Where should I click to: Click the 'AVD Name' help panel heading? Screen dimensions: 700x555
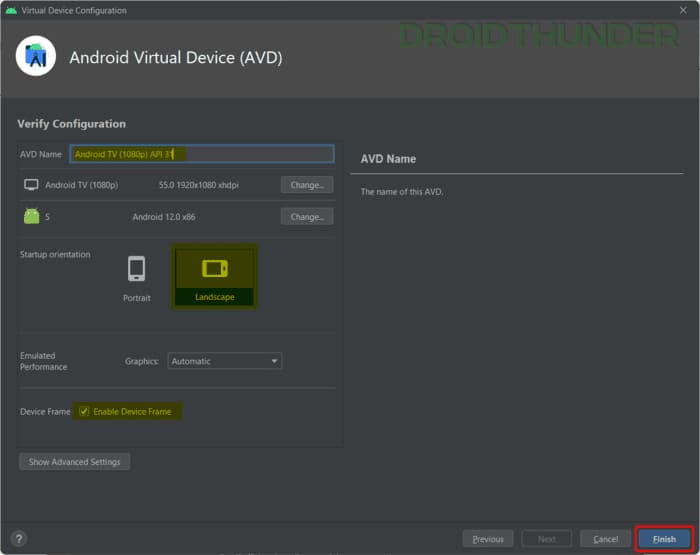pyautogui.click(x=388, y=159)
